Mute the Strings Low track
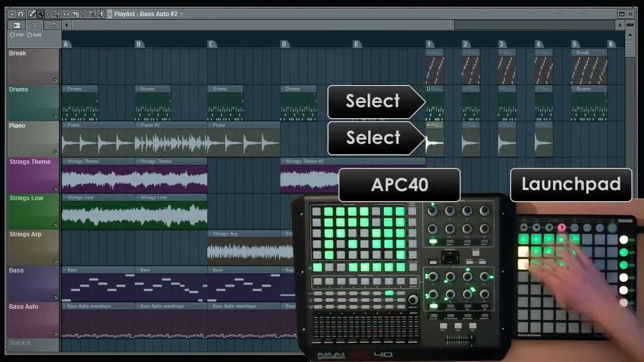This screenshot has width=644, height=362. click(55, 225)
